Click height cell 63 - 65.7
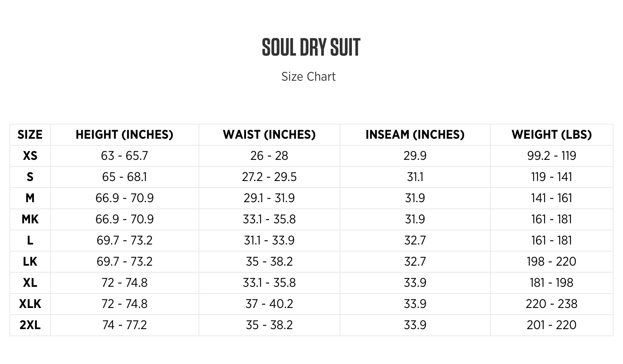 pyautogui.click(x=124, y=156)
